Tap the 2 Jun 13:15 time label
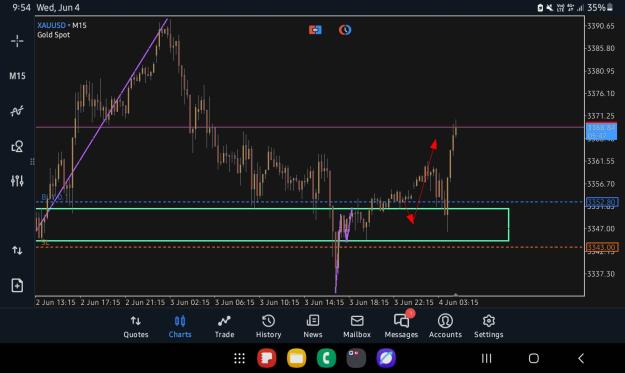 [55, 302]
